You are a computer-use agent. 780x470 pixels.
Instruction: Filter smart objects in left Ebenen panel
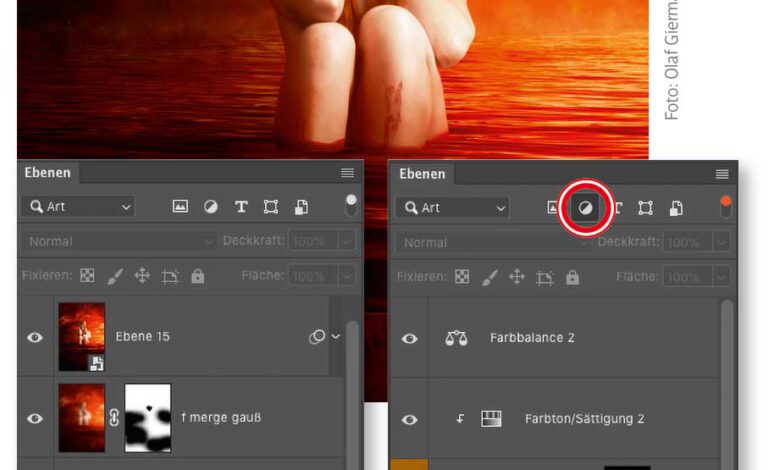[x=301, y=207]
